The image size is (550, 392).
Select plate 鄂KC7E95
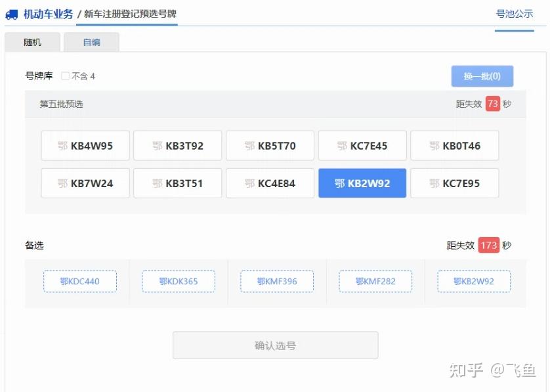point(455,183)
